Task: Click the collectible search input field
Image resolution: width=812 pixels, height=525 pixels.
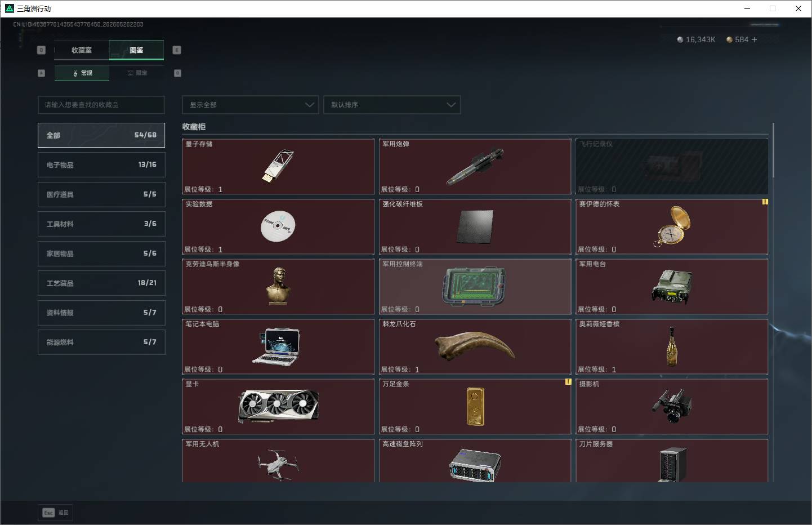Action: click(x=101, y=105)
